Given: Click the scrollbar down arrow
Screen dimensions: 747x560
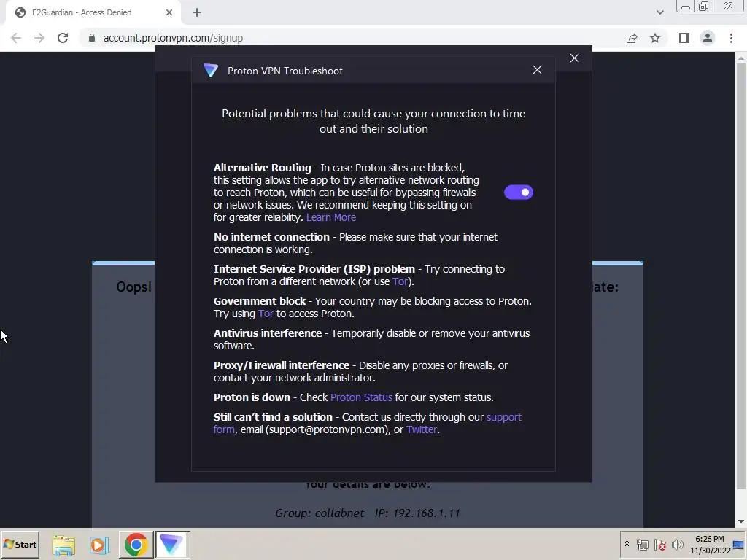Looking at the screenshot, I should click(741, 522).
